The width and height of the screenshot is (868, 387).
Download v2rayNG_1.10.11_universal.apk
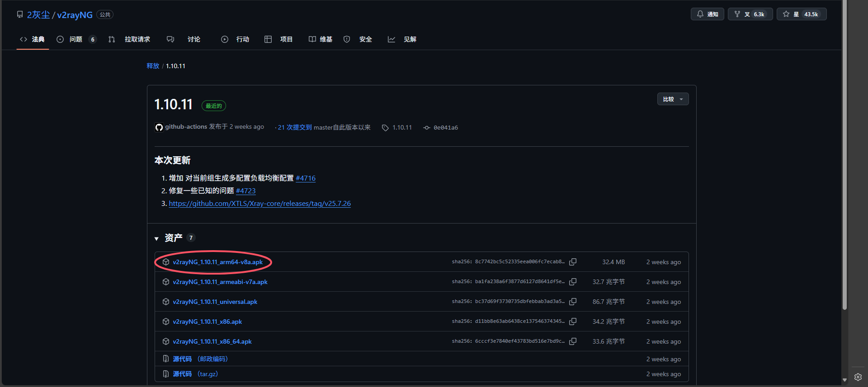[x=215, y=302]
